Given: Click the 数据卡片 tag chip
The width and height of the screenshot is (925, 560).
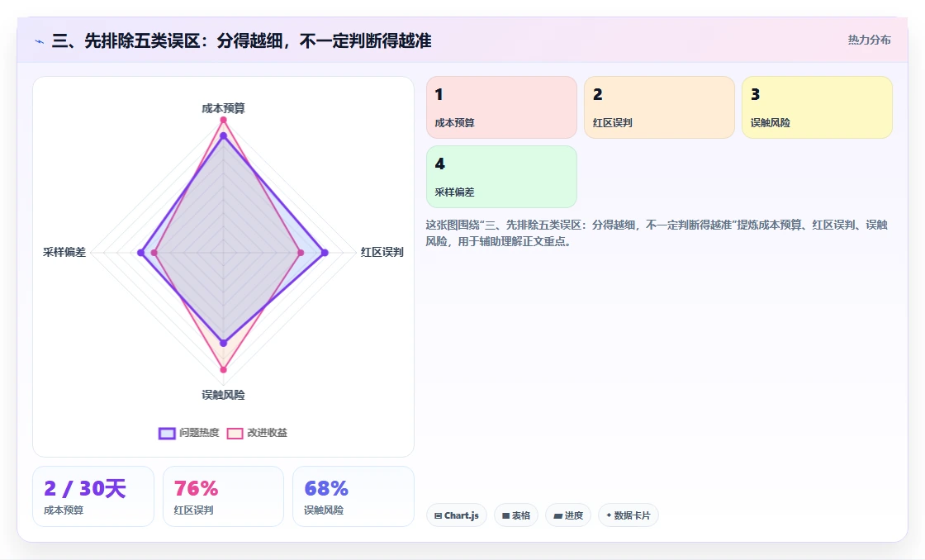Looking at the screenshot, I should [x=629, y=515].
